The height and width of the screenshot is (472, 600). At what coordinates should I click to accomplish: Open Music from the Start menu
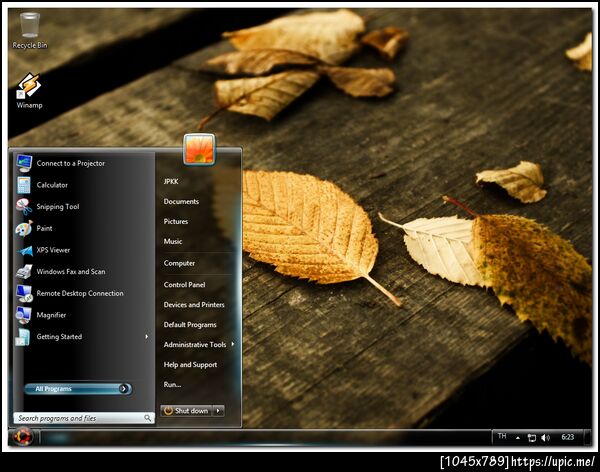pyautogui.click(x=173, y=241)
